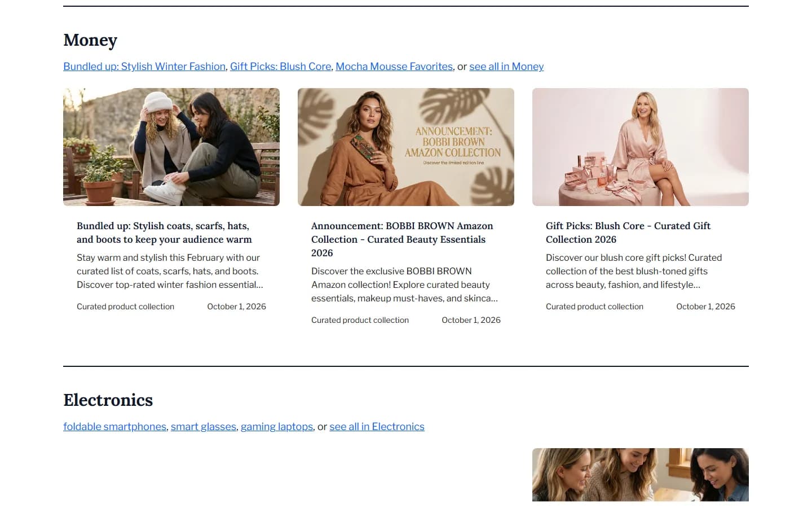Image resolution: width=812 pixels, height=508 pixels.
Task: Click 'Curated product collection' under the Bobbi Brown card
Action: tap(360, 320)
